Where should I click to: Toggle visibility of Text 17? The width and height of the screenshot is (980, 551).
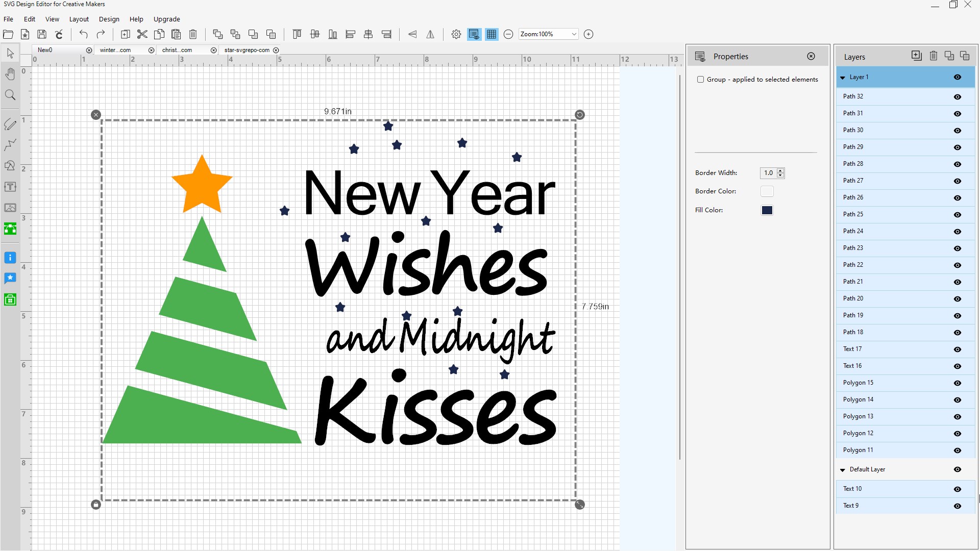[958, 349]
